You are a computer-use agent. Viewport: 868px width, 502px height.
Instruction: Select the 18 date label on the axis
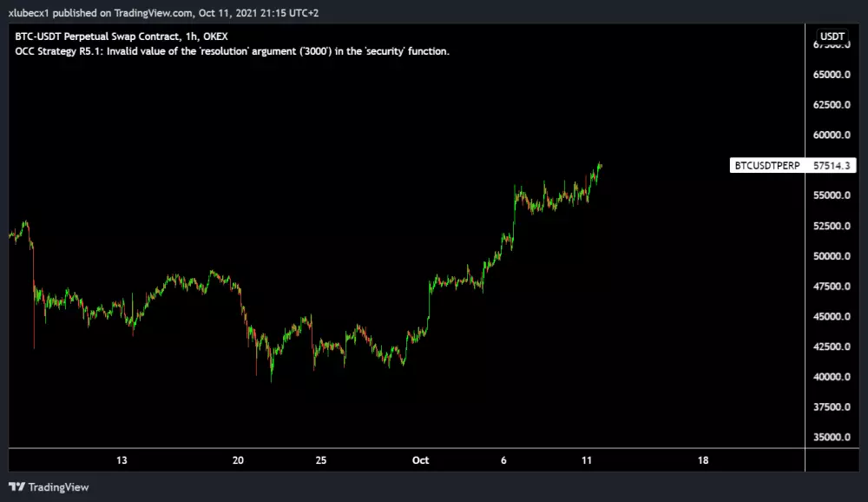[x=702, y=461]
